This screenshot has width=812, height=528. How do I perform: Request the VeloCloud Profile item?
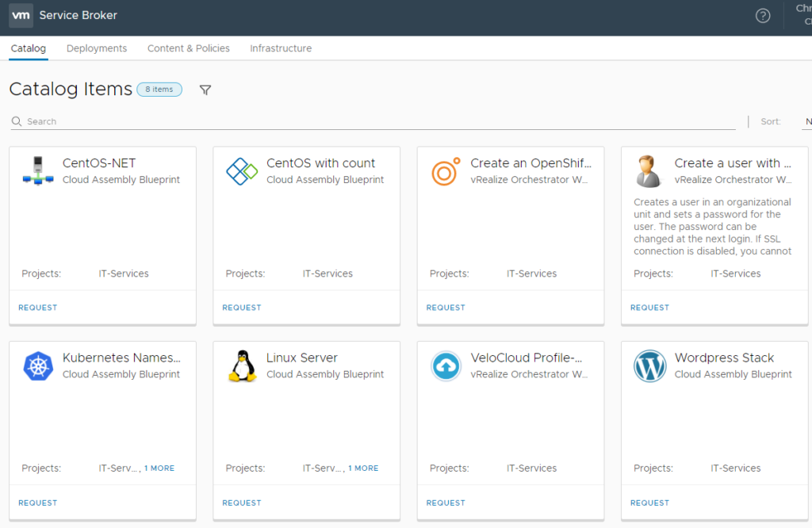click(x=446, y=503)
